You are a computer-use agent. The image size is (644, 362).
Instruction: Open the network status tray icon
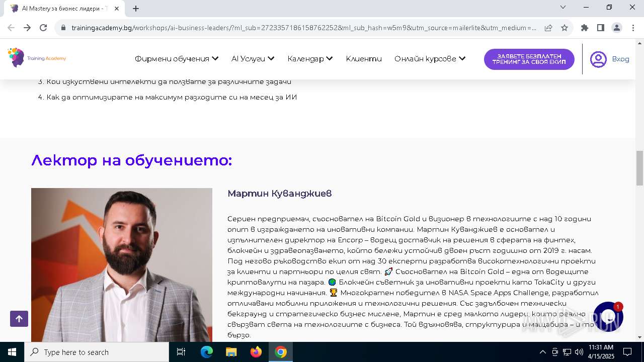point(567,352)
